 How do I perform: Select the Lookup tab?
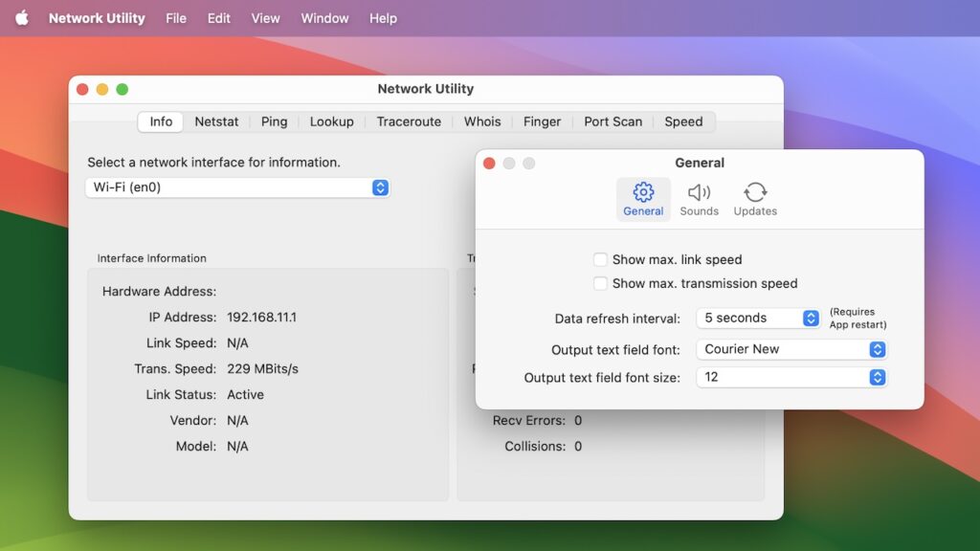tap(332, 121)
